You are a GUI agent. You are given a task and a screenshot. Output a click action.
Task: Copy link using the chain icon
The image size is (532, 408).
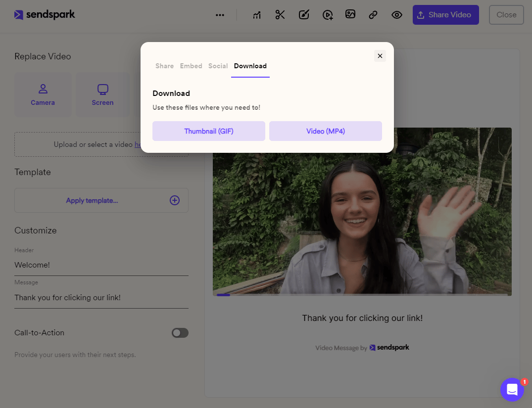[x=373, y=14]
